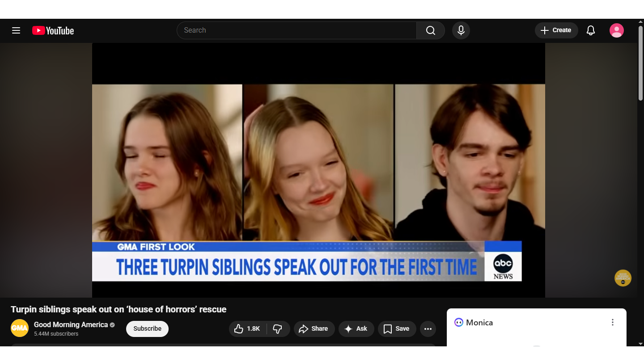Image resolution: width=644 pixels, height=362 pixels.
Task: Like the video with thumbs up
Action: (x=247, y=329)
